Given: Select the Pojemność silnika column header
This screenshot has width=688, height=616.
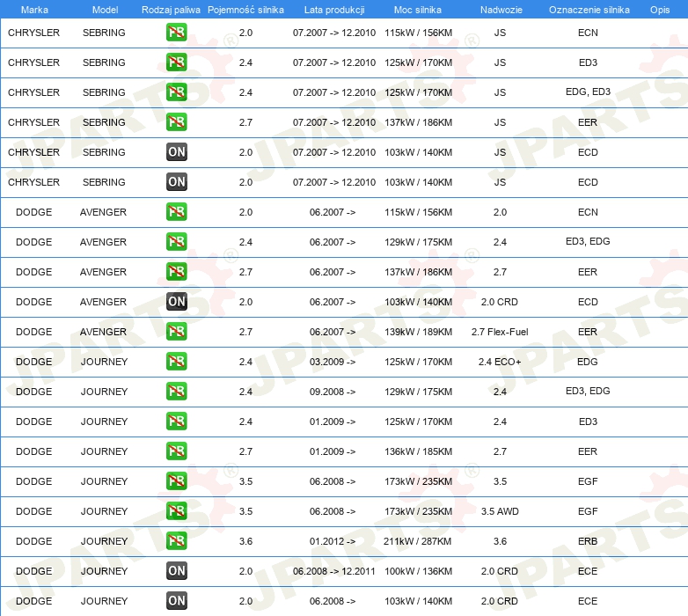Looking at the screenshot, I should coord(245,10).
